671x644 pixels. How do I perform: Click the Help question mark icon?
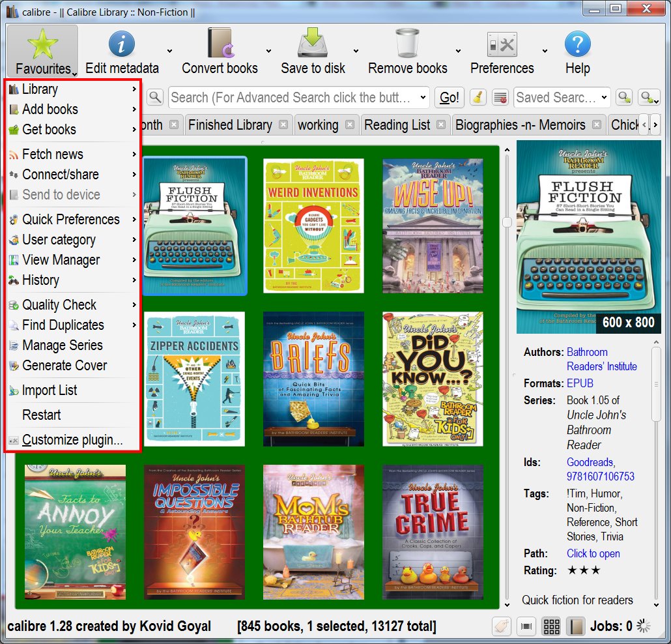click(x=578, y=44)
